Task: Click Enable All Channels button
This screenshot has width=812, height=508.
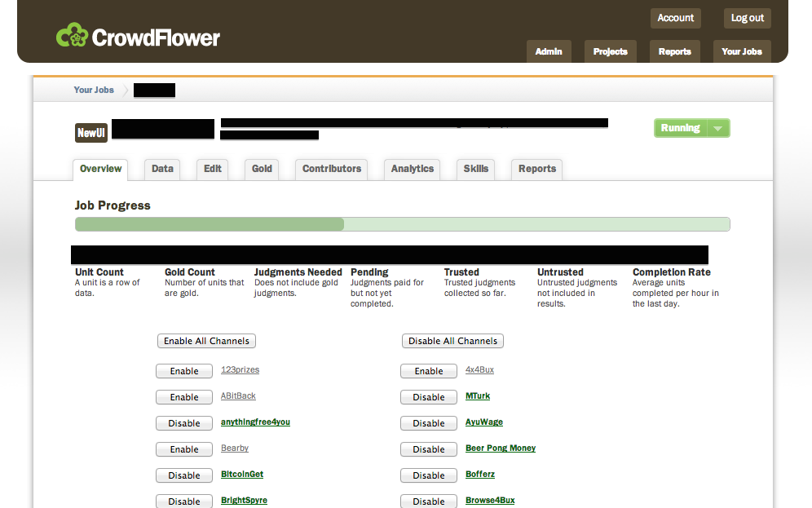Action: tap(206, 341)
